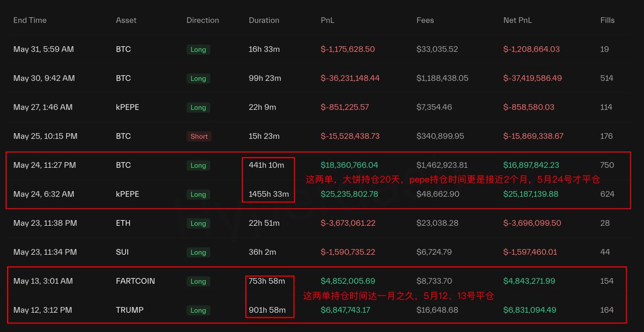The width and height of the screenshot is (644, 332).
Task: Click the fills count 164
Action: [606, 310]
